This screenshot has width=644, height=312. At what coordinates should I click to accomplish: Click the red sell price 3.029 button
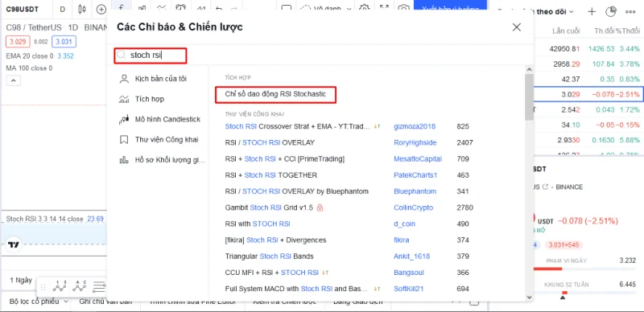18,42
